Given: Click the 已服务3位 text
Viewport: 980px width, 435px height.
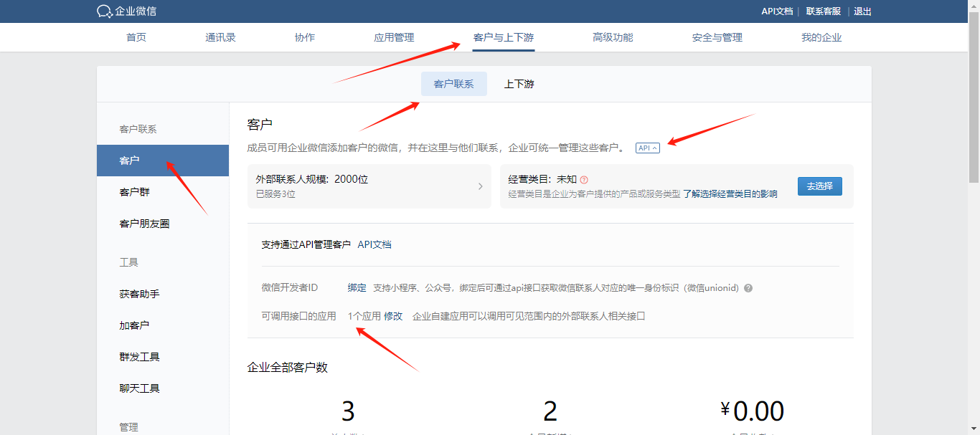Looking at the screenshot, I should click(275, 193).
